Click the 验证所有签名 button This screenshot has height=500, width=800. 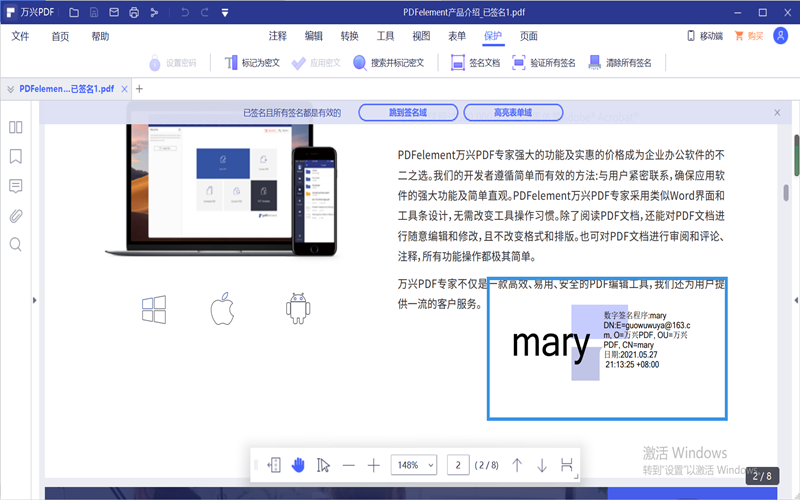pos(544,63)
